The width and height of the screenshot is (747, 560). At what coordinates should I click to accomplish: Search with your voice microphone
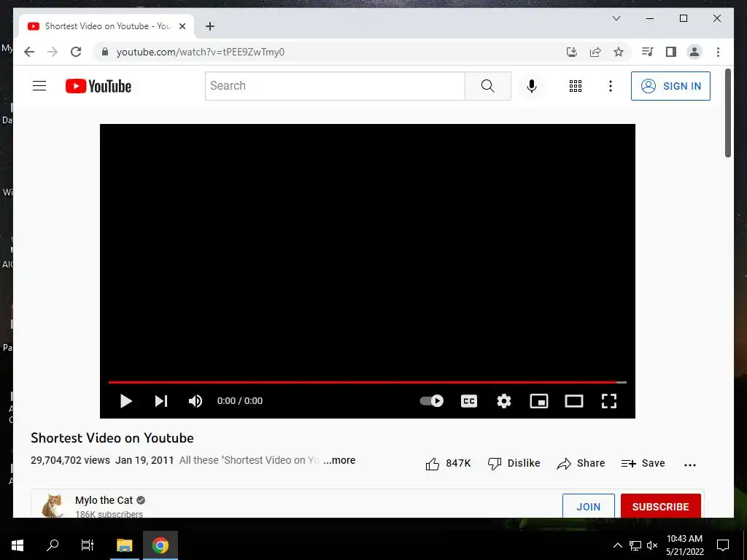point(532,86)
